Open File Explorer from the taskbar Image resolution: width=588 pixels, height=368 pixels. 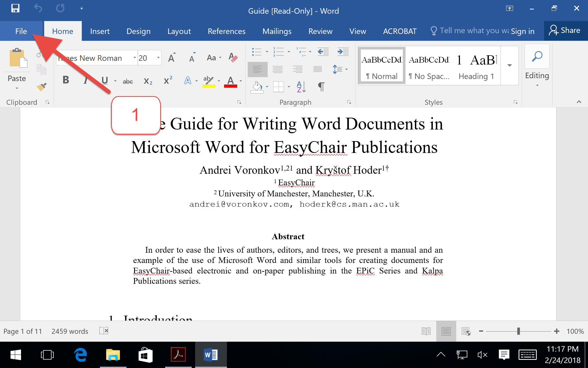click(113, 355)
